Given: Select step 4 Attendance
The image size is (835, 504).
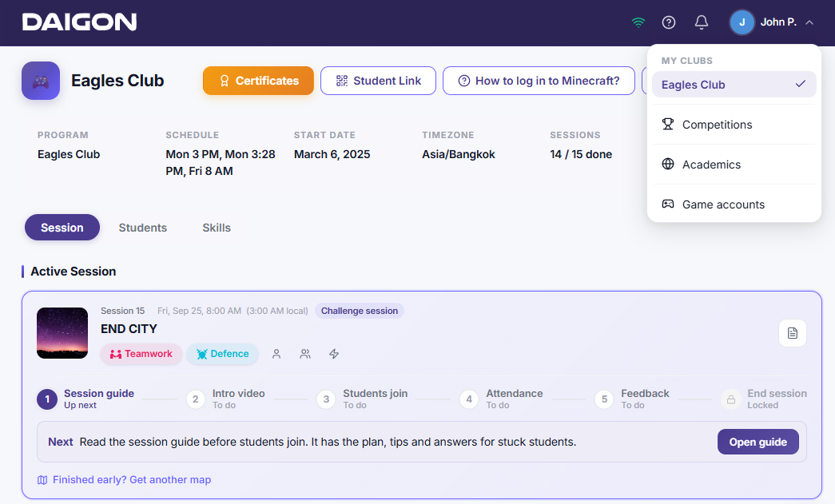Looking at the screenshot, I should (x=502, y=399).
